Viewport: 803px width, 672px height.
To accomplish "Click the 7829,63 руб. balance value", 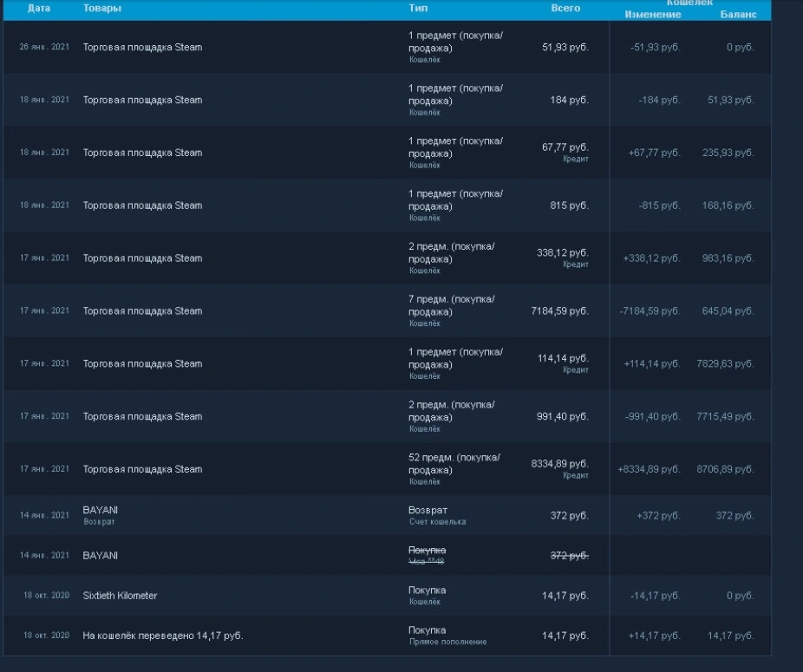I will [726, 363].
